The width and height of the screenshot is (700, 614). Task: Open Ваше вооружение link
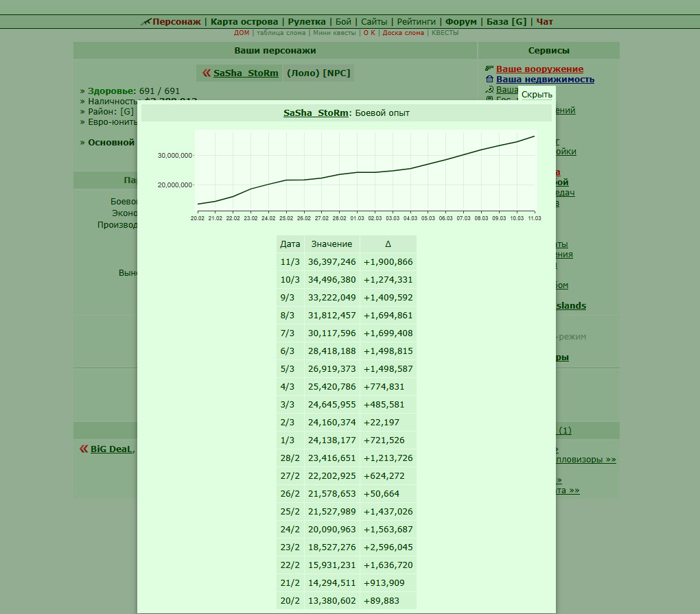coord(539,69)
